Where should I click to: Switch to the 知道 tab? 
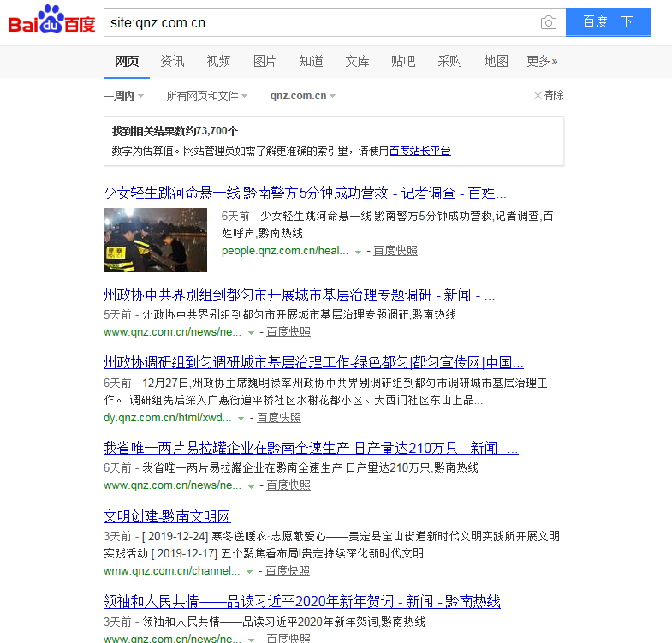(311, 62)
